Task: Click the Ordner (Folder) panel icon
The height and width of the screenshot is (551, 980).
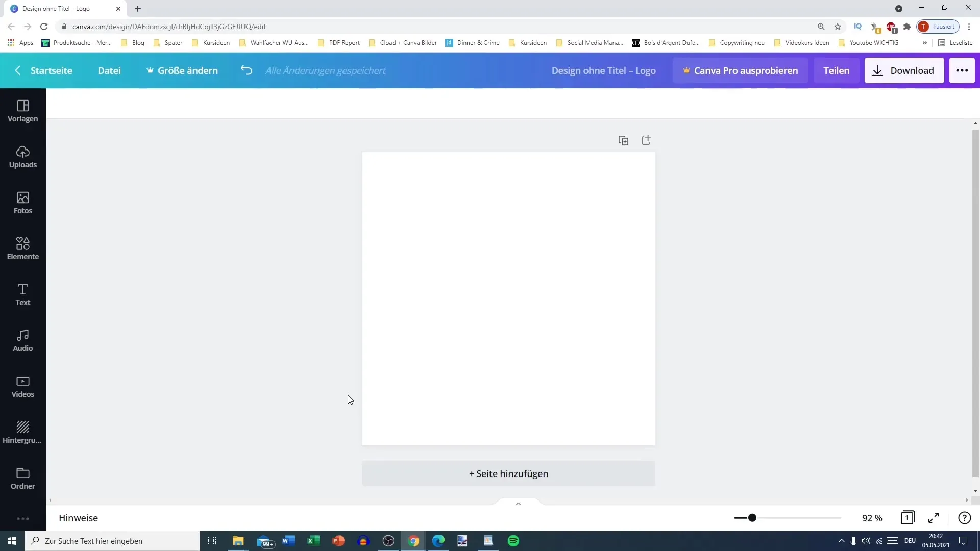Action: pyautogui.click(x=22, y=479)
